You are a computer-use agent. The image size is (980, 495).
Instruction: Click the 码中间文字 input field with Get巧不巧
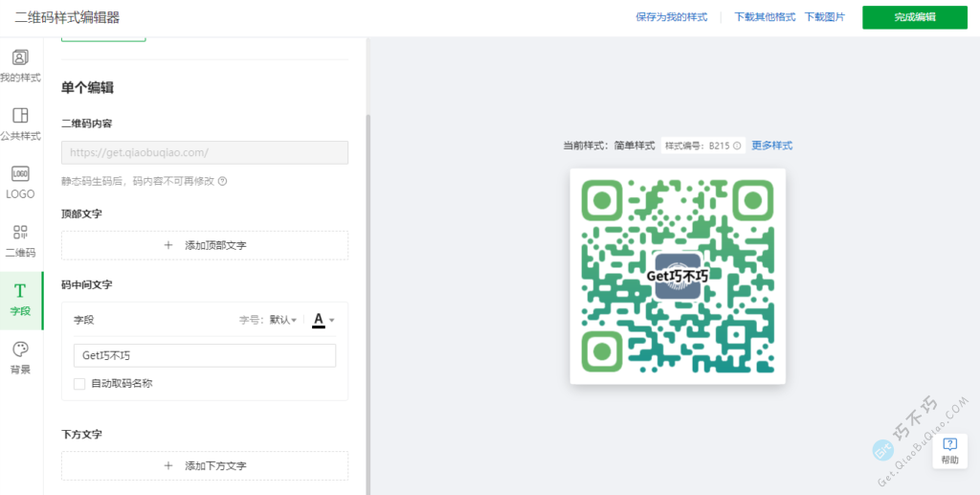[x=205, y=355]
